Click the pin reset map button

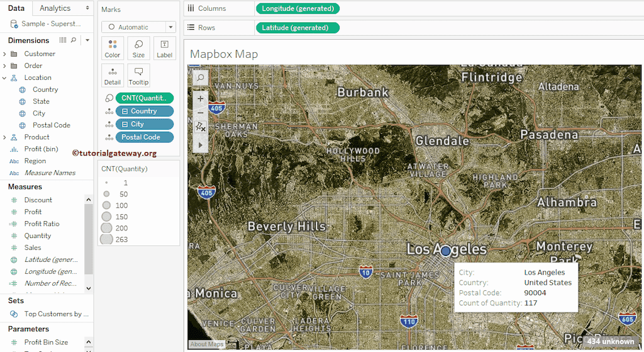click(x=200, y=128)
